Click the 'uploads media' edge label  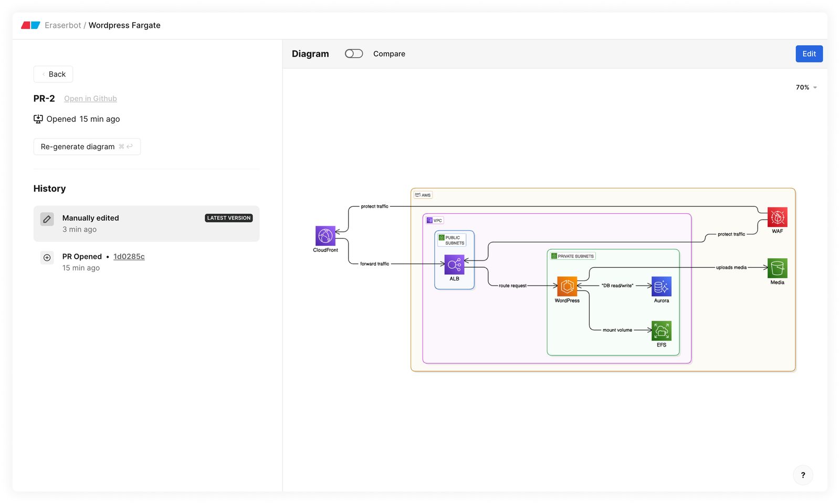pos(731,268)
